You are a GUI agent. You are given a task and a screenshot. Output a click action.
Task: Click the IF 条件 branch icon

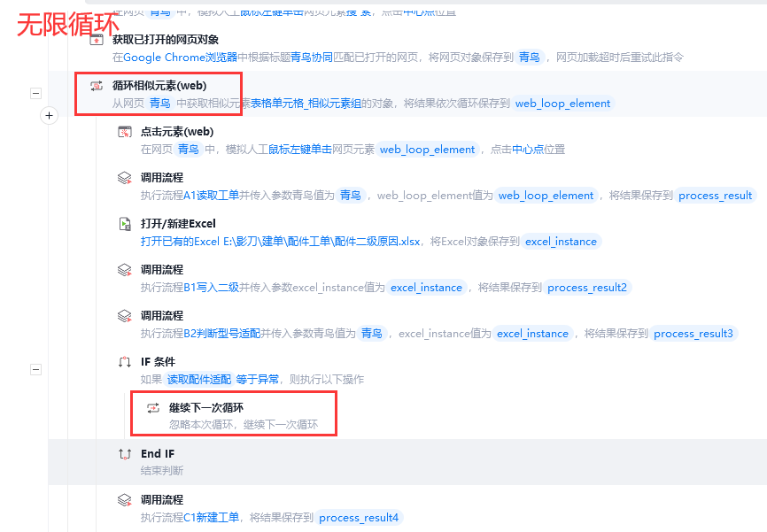click(x=125, y=362)
